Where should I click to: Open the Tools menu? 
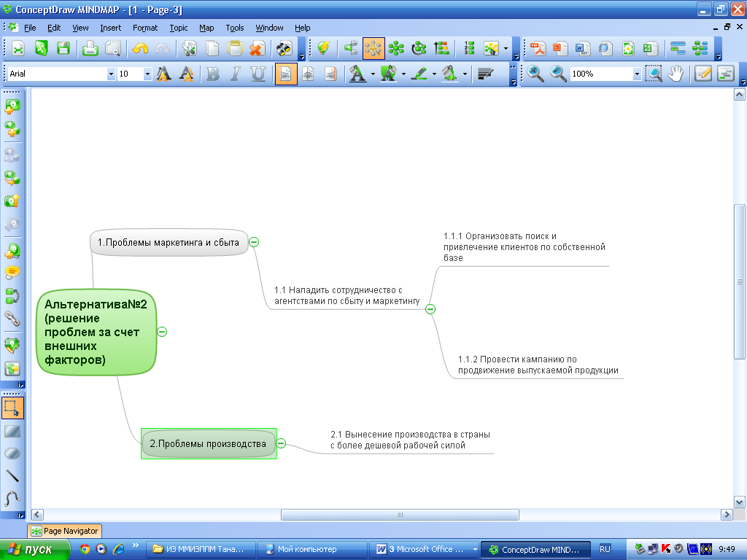click(234, 28)
